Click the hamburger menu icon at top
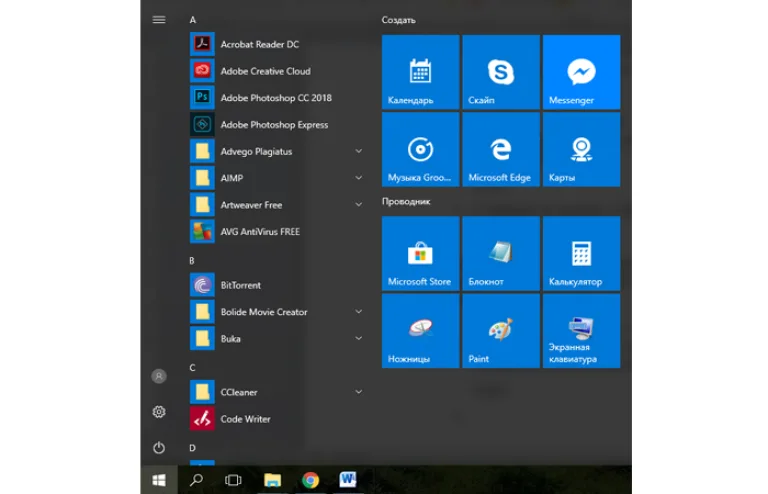The image size is (768, 494). (159, 20)
